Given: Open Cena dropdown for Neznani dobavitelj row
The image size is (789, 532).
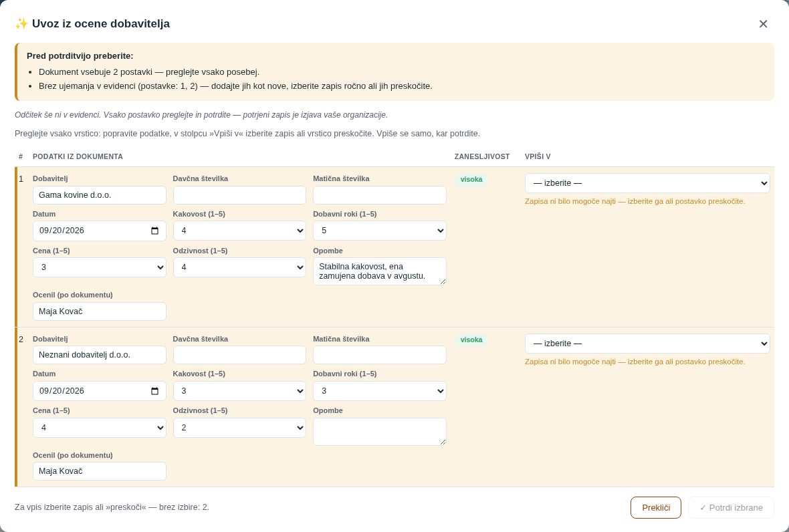Looking at the screenshot, I should pyautogui.click(x=99, y=428).
